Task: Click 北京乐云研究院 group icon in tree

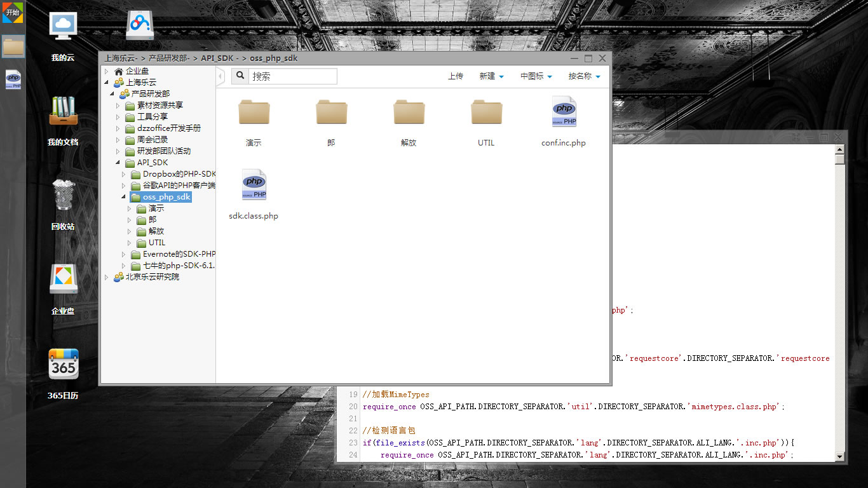Action: (118, 277)
